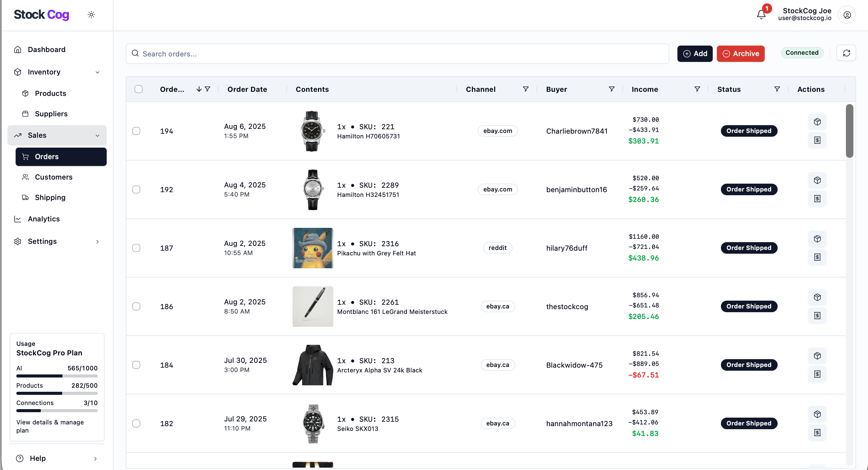Open the package action for order 194

point(817,122)
